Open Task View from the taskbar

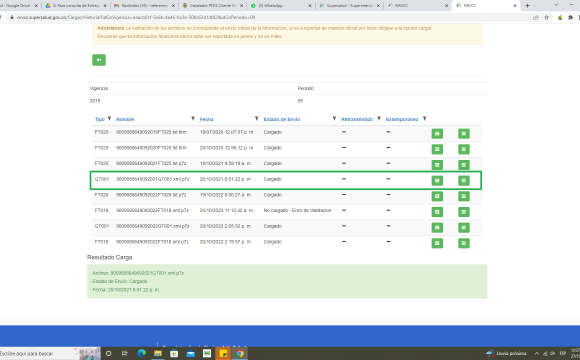pos(125,353)
